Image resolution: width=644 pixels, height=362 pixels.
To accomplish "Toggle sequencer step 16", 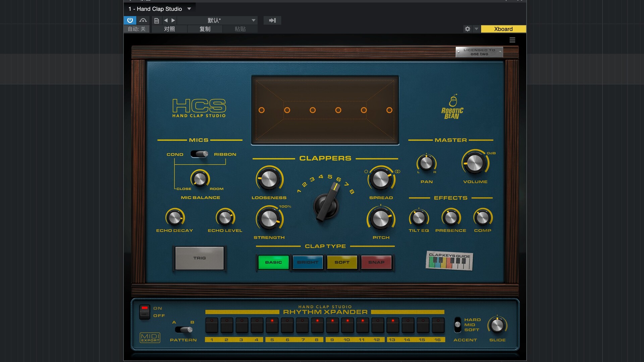I will click(438, 325).
